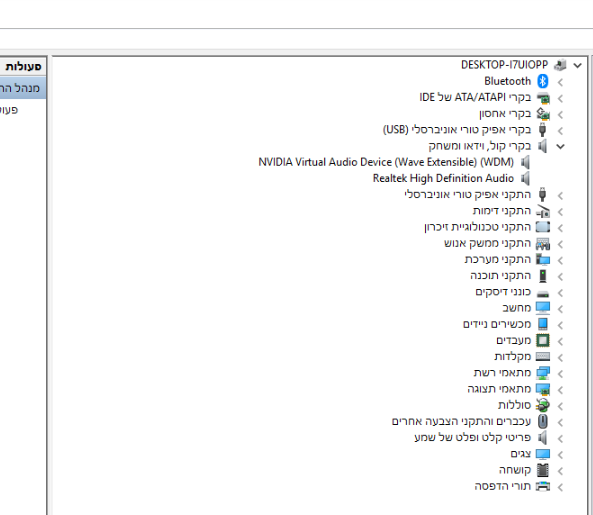
Task: Collapse the DESKTOP-I7UIOPP root node
Action: click(x=577, y=65)
